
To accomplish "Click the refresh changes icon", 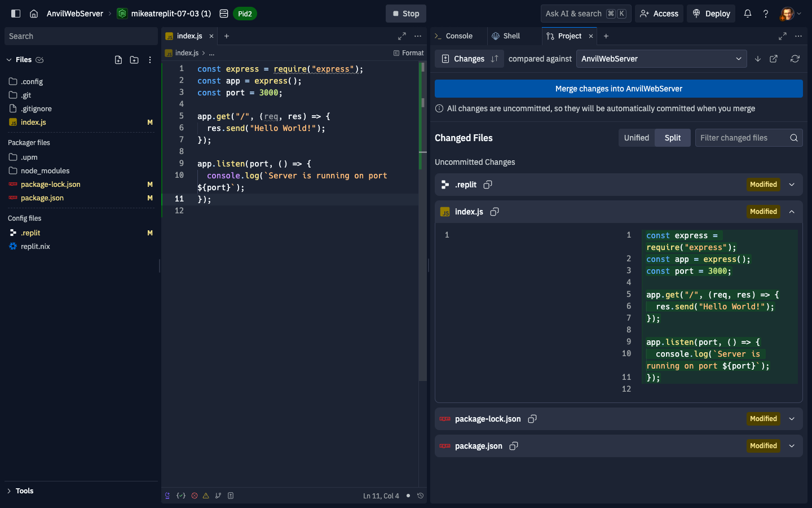I will pos(795,59).
